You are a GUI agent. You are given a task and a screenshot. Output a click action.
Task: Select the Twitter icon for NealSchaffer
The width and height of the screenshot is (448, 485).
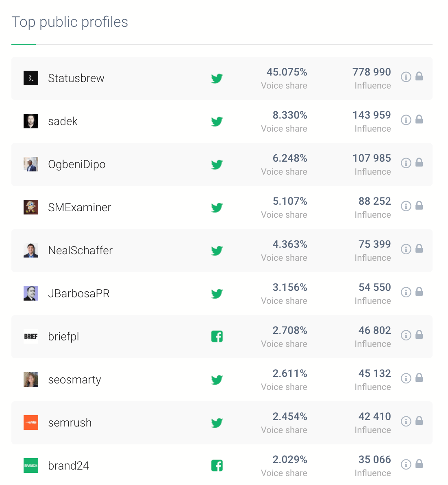[217, 250]
